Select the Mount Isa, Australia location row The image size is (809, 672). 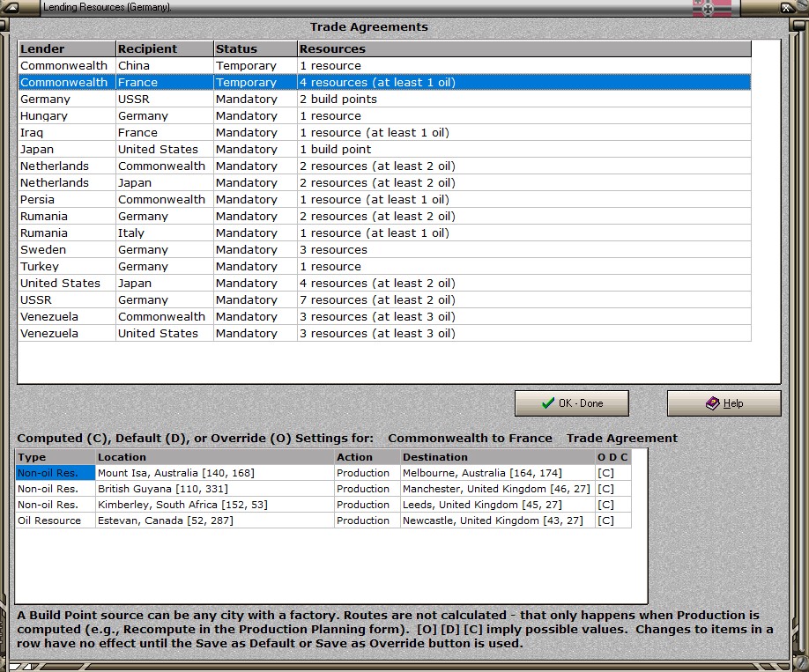point(323,473)
